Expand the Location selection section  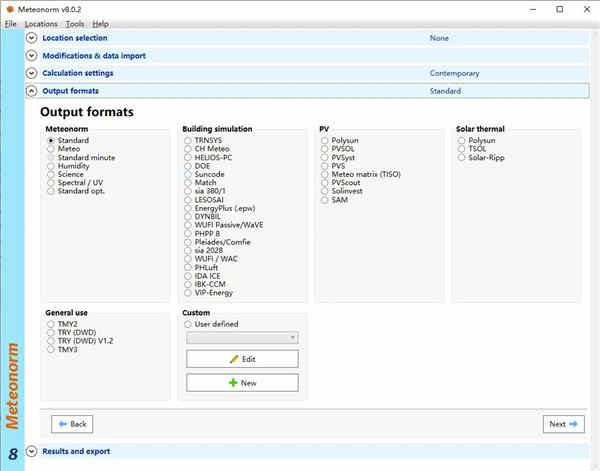31,38
